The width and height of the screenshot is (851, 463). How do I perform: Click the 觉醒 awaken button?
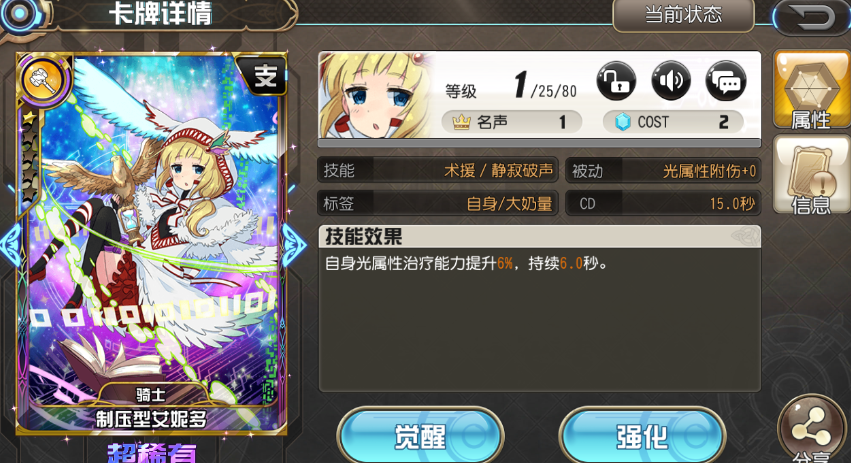click(x=420, y=436)
